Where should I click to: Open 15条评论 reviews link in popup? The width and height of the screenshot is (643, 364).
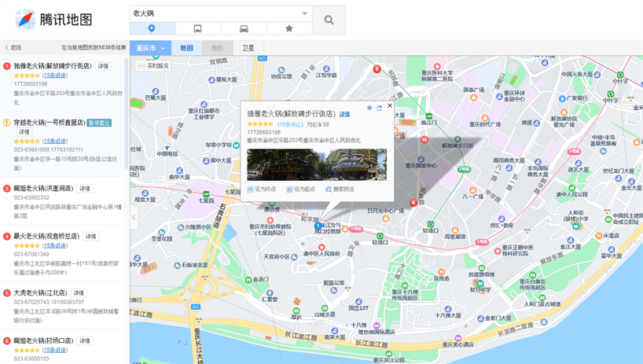tap(290, 124)
